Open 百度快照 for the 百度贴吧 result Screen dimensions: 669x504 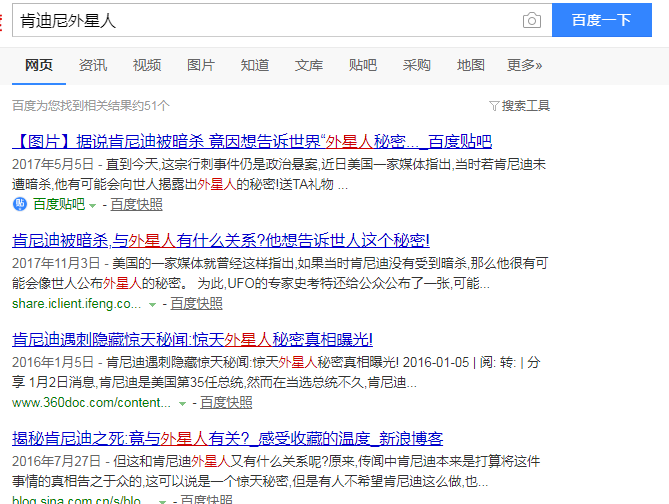[137, 204]
